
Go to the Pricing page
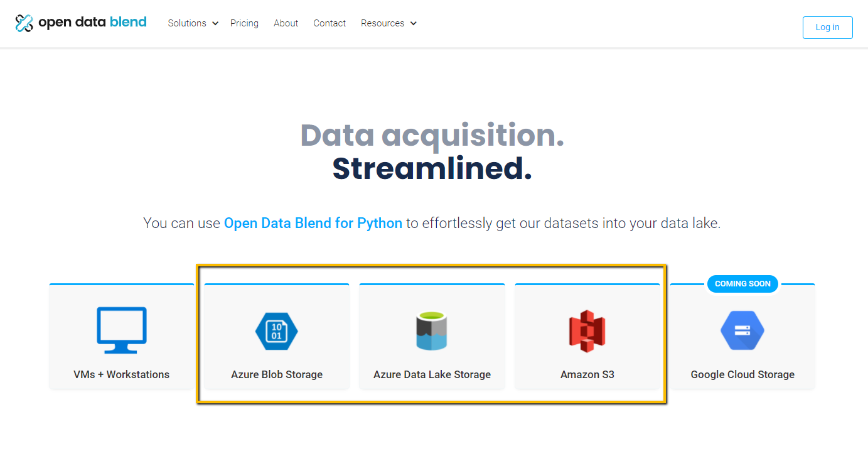point(244,23)
